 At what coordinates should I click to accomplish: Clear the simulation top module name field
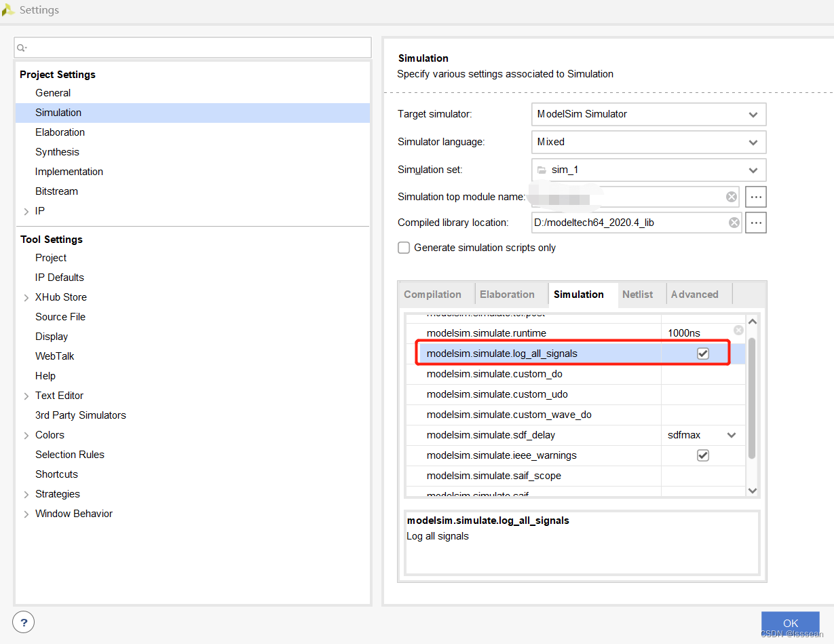pos(731,196)
